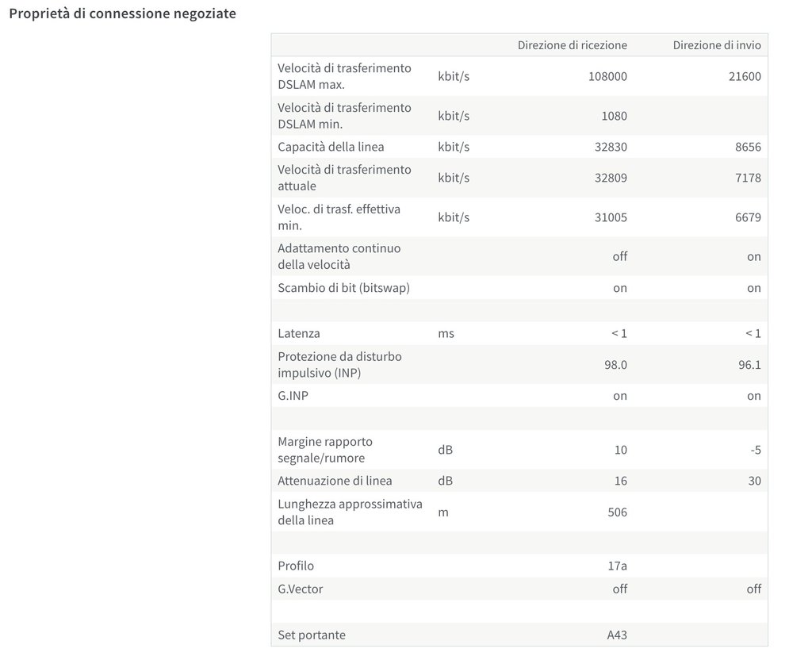Click the 'G.Vector' row label
The height and width of the screenshot is (656, 812).
(301, 589)
